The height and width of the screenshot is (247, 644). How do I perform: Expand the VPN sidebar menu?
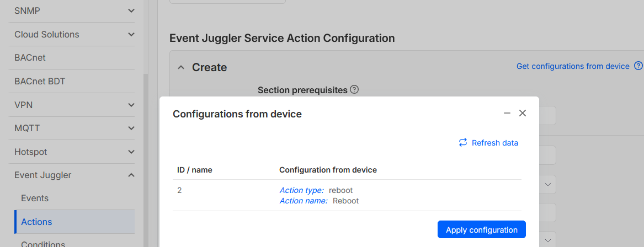[131, 105]
